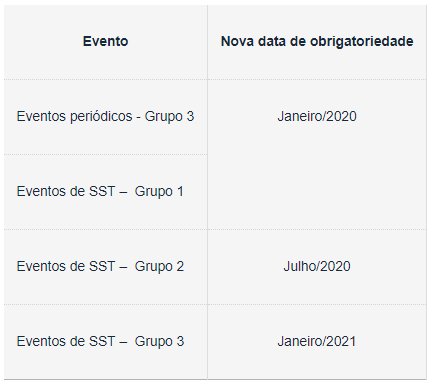This screenshot has height=384, width=431.
Task: Click the word Eventos in the Grupo 2 row
Action: pyautogui.click(x=41, y=267)
